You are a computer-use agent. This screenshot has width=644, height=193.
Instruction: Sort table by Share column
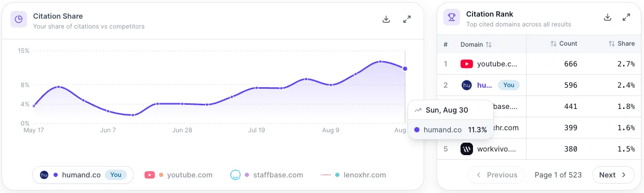pyautogui.click(x=622, y=44)
